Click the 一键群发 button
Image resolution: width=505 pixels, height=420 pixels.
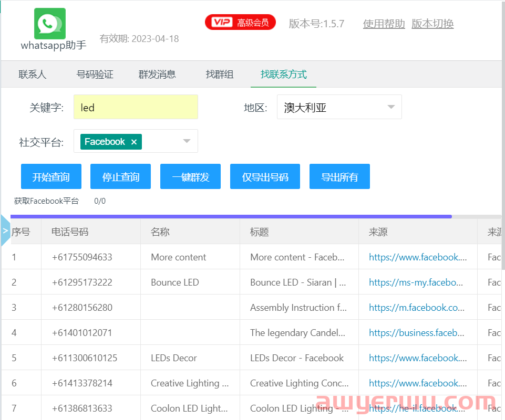pos(190,176)
